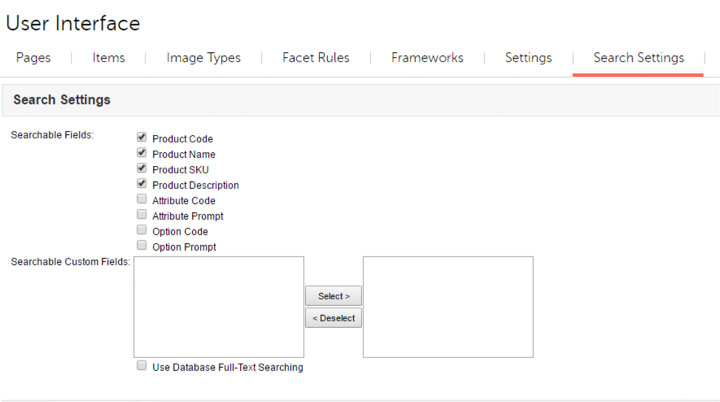Open the Image Types tab
This screenshot has height=402, width=720.
point(203,57)
